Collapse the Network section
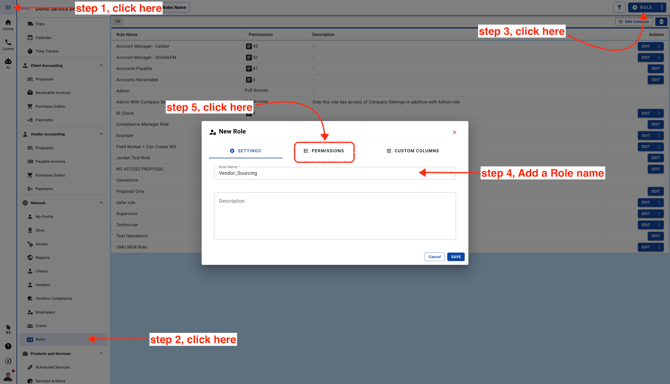This screenshot has width=670, height=384. [x=101, y=203]
